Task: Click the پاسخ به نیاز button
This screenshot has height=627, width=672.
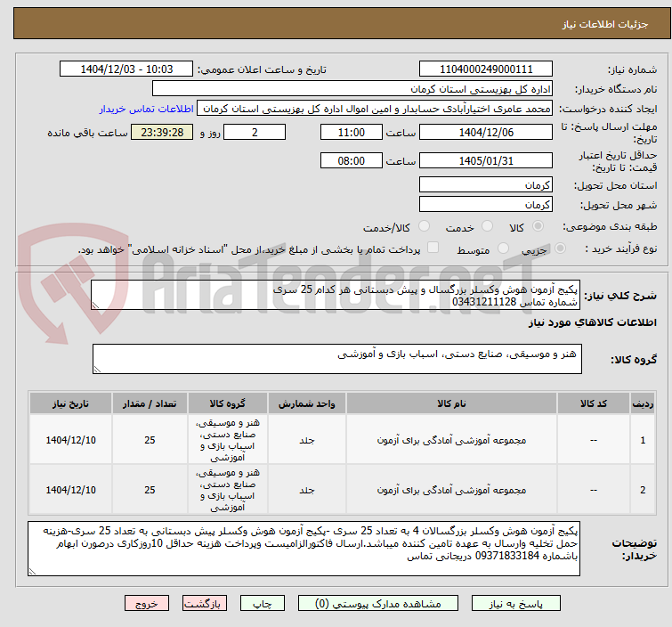Action: (516, 604)
